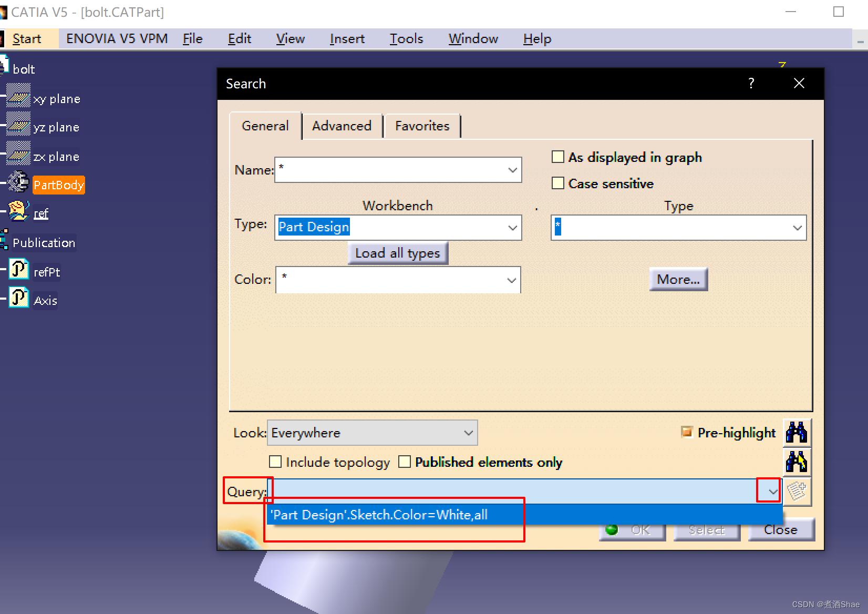Open the Workbench Part Design dropdown

pyautogui.click(x=512, y=228)
